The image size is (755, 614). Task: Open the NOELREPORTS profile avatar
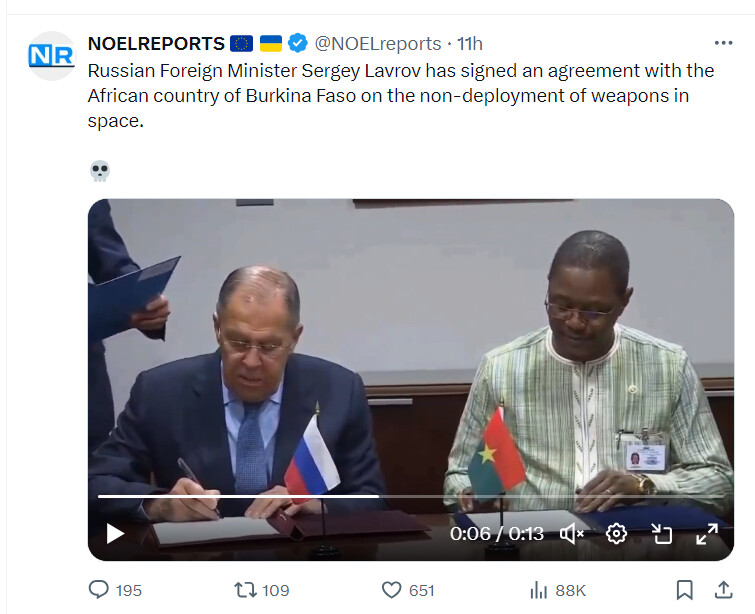51,56
